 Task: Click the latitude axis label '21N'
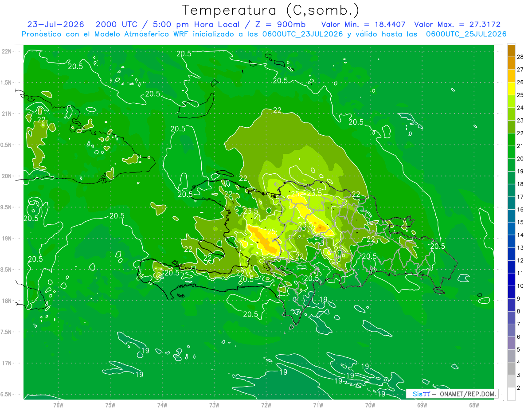[x=8, y=114]
